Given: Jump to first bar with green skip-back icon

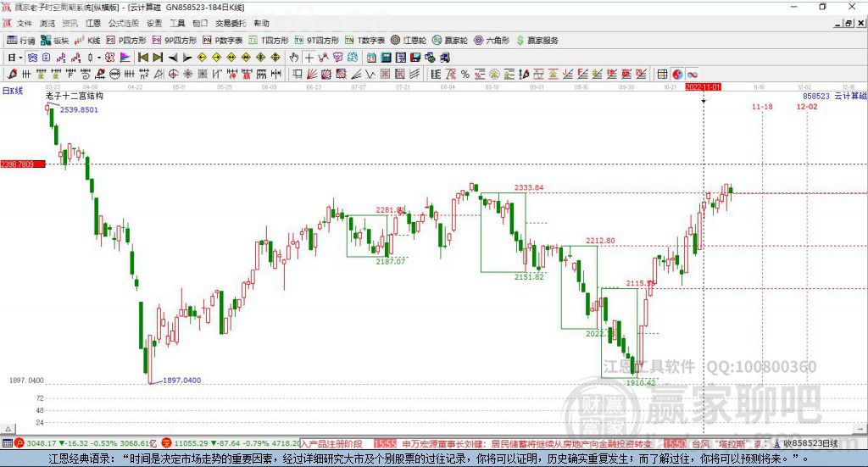Looking at the screenshot, I should click(142, 58).
